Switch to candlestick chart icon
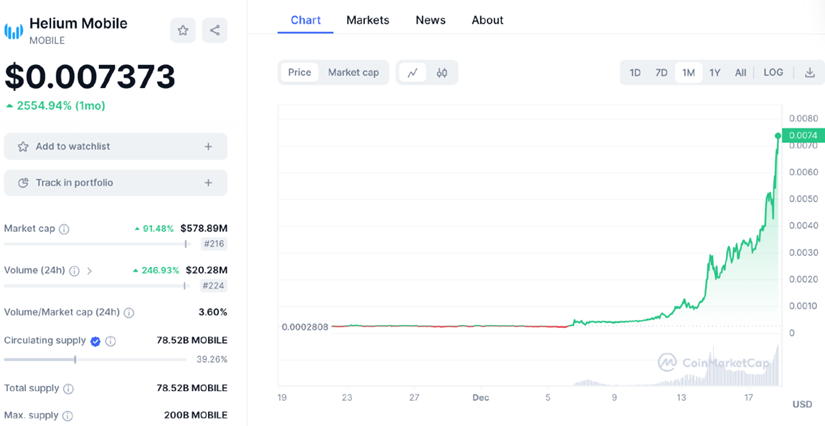 442,73
